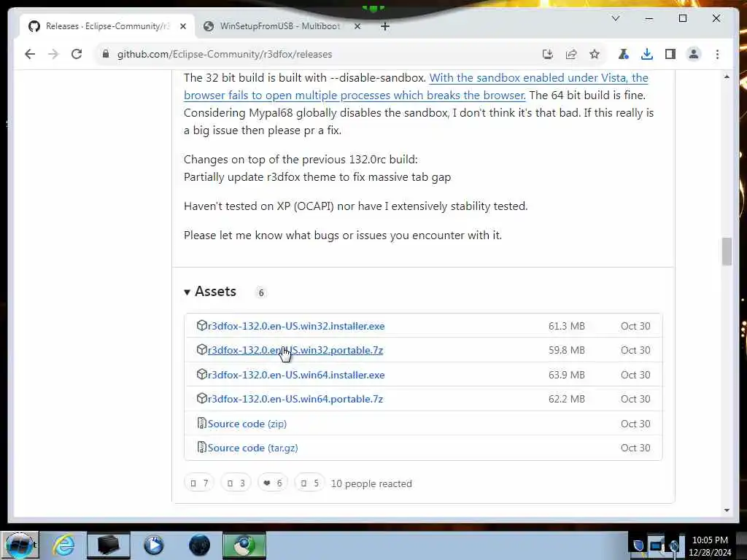
Task: Select the Releases Eclipse-Community tab
Action: point(107,26)
